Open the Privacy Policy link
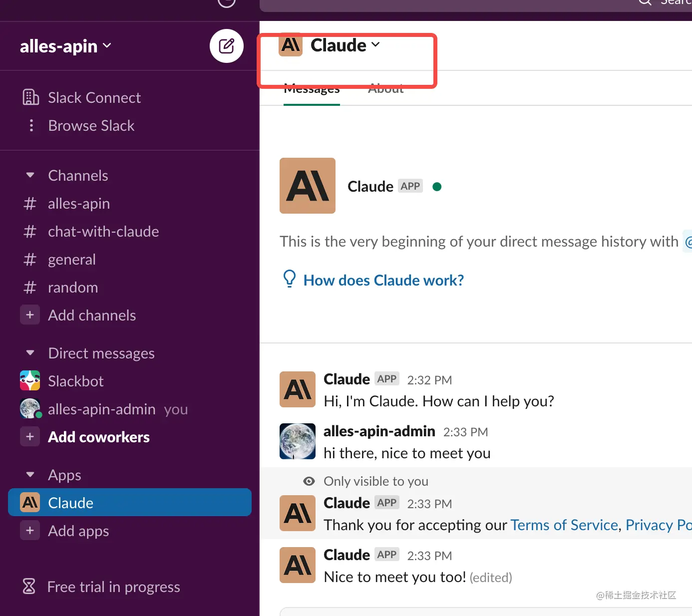The height and width of the screenshot is (616, 692). [659, 525]
